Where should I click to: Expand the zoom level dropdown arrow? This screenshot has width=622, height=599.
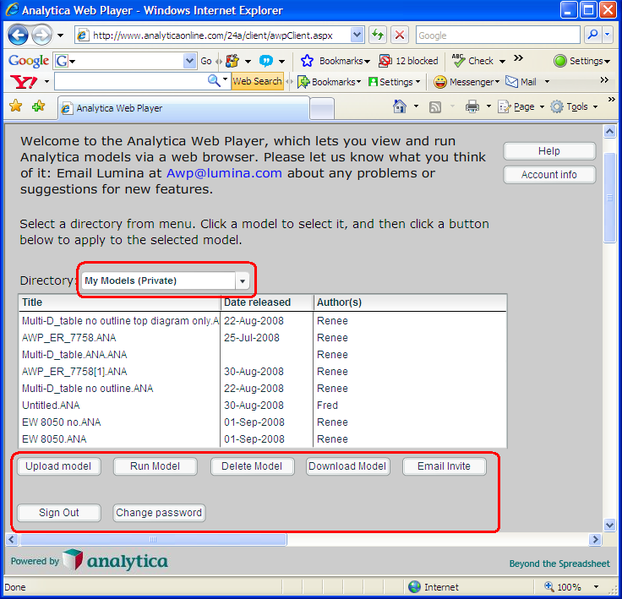pos(596,586)
